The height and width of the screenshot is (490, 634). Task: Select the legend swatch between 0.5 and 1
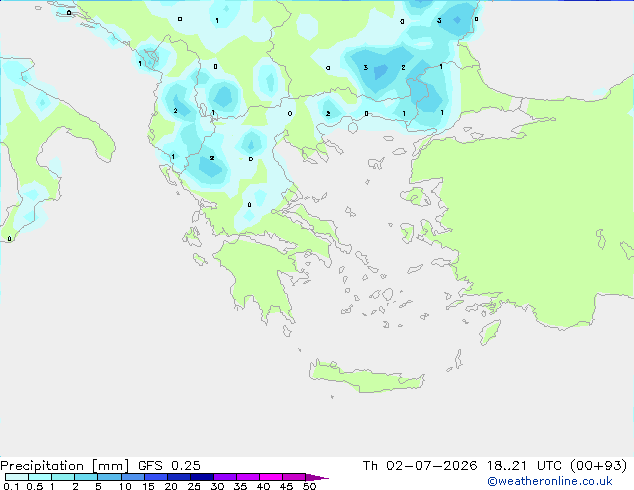(40, 477)
